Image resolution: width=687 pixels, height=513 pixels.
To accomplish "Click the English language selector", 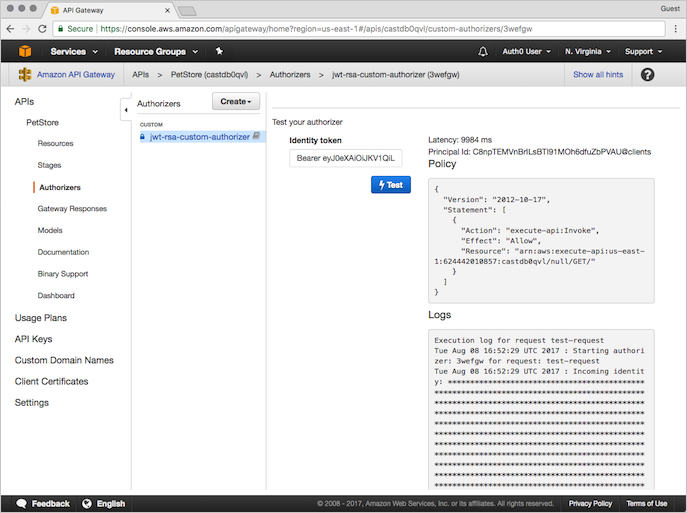I will (x=104, y=504).
